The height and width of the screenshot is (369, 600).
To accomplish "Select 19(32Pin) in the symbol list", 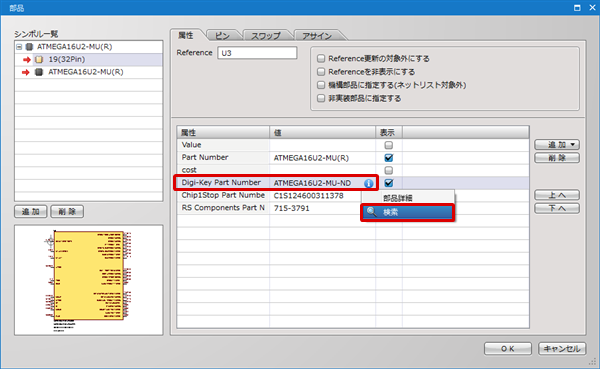I will 88,59.
